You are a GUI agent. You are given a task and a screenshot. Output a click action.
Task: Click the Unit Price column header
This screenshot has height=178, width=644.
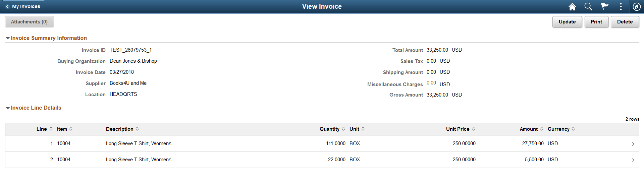[x=458, y=129]
